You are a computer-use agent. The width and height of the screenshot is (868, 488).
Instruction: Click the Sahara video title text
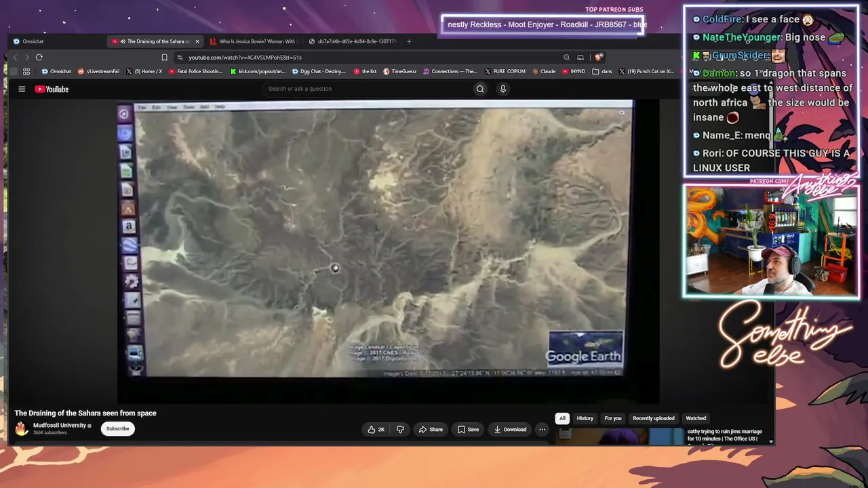pos(85,413)
